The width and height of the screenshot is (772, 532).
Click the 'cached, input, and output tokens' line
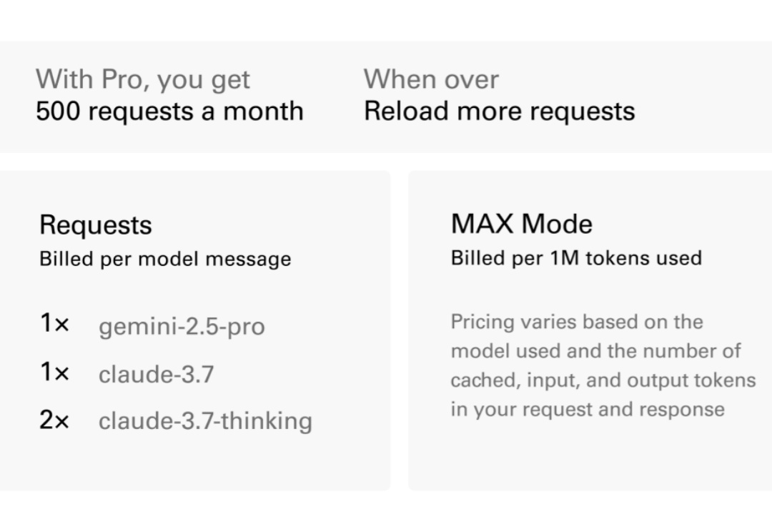[603, 380]
